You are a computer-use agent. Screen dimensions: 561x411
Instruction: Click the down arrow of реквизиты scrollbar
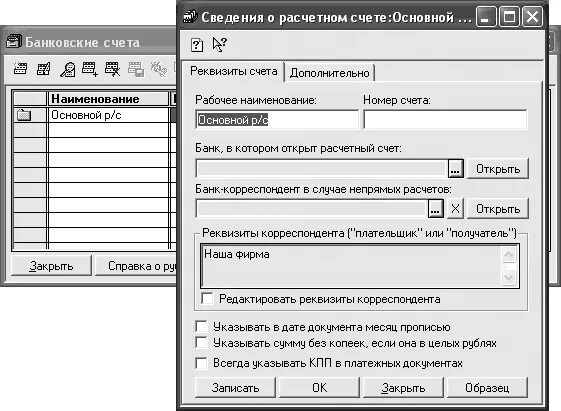click(508, 277)
